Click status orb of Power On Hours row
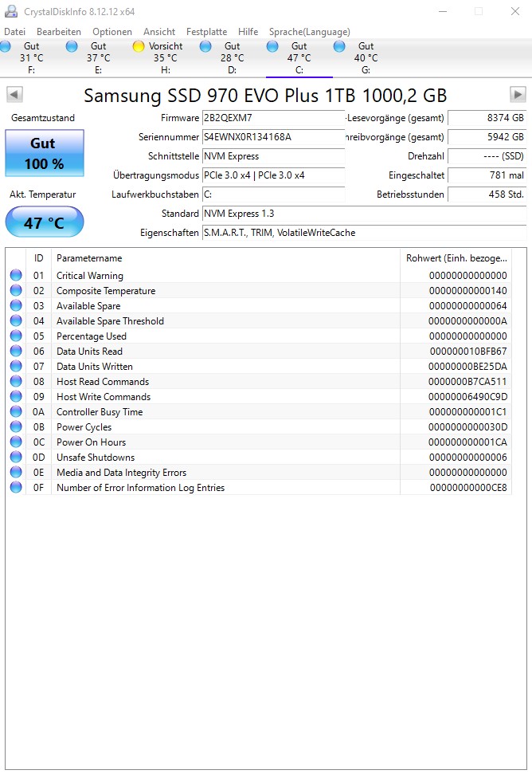The width and height of the screenshot is (532, 774). [16, 442]
